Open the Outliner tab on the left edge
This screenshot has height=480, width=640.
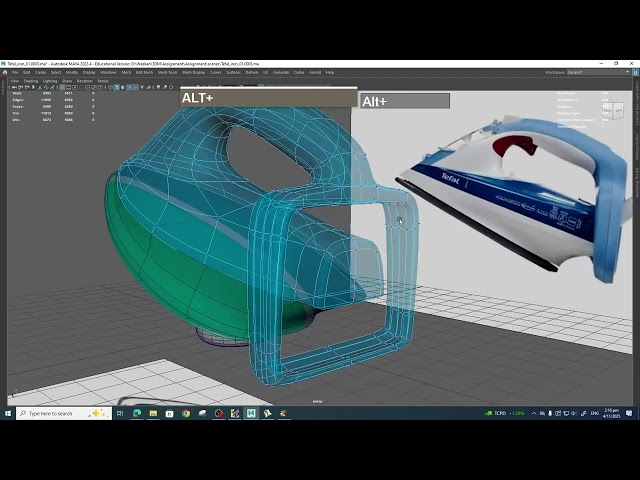click(3, 88)
